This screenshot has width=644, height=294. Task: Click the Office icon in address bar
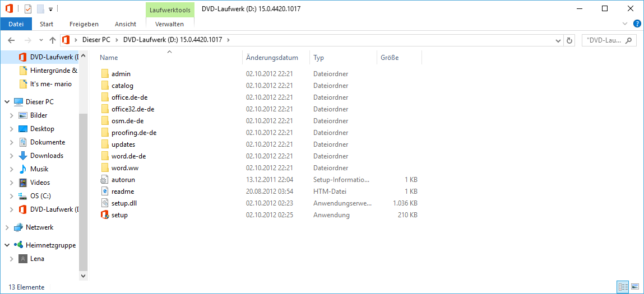point(66,40)
